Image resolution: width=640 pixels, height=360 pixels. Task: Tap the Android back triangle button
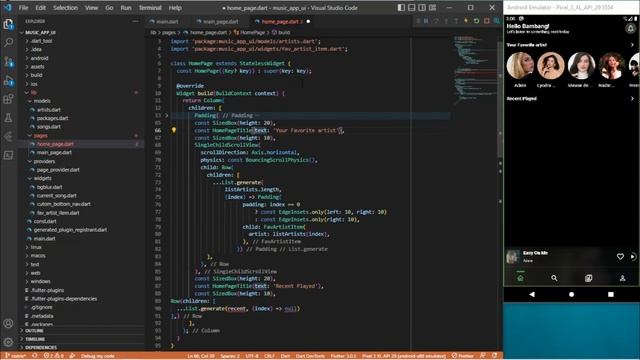coord(532,294)
